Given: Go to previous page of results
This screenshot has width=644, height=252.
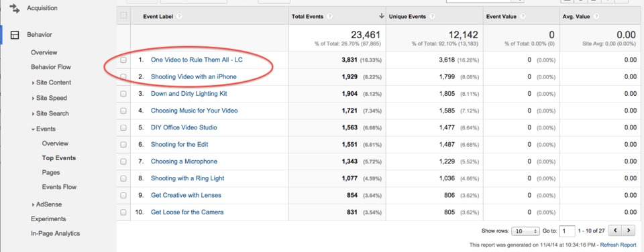Looking at the screenshot, I should 615,231.
